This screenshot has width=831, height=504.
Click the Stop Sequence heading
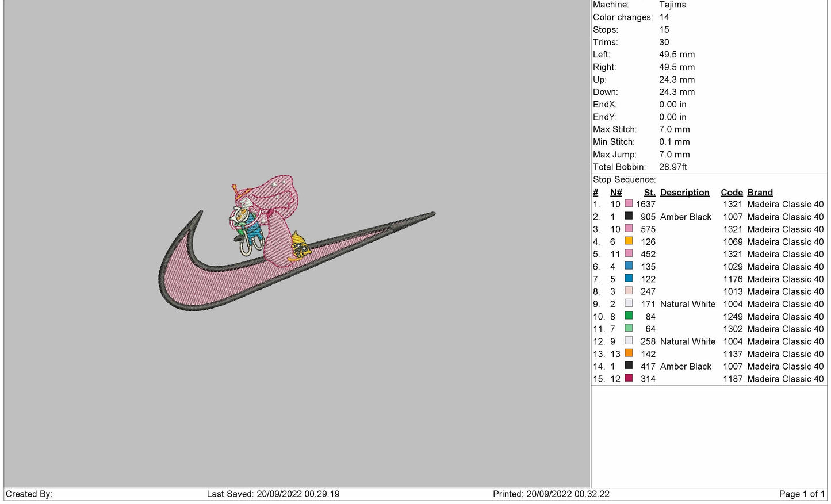(x=624, y=180)
